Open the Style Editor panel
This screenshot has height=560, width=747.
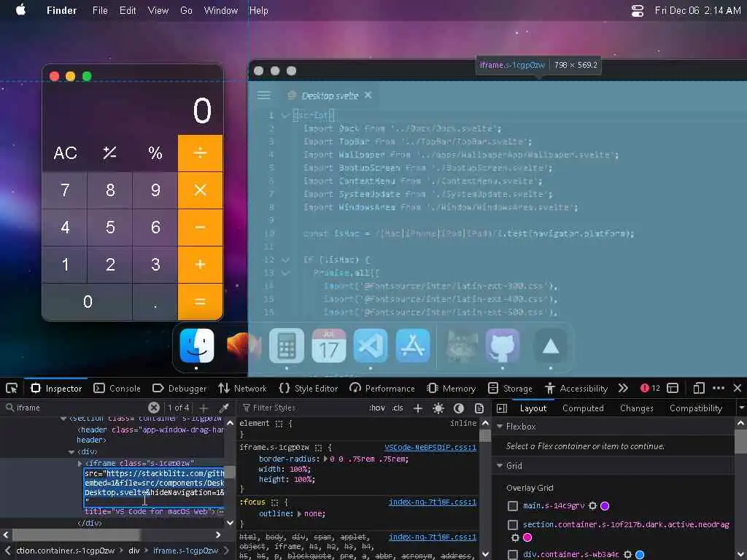[x=309, y=388]
